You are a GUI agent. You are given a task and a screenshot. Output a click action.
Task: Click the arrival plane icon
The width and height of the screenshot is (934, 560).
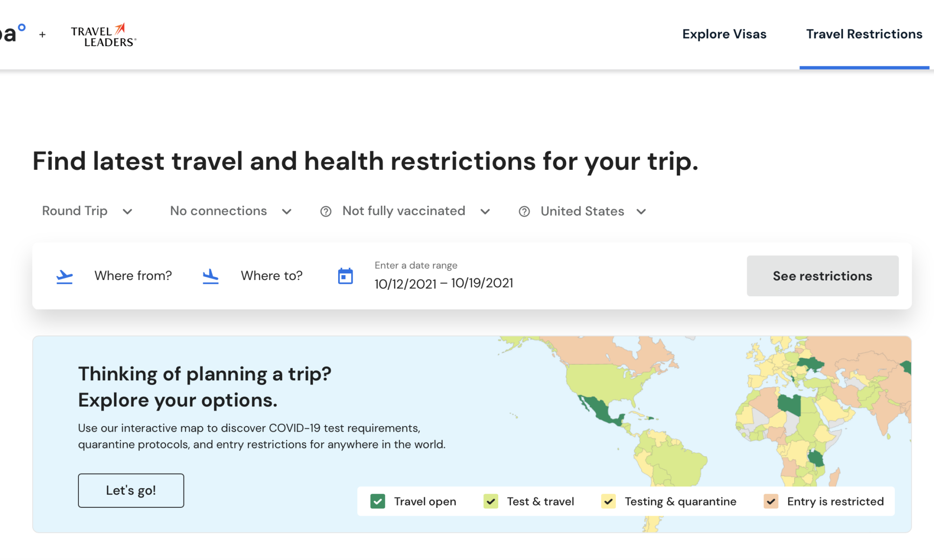tap(210, 276)
